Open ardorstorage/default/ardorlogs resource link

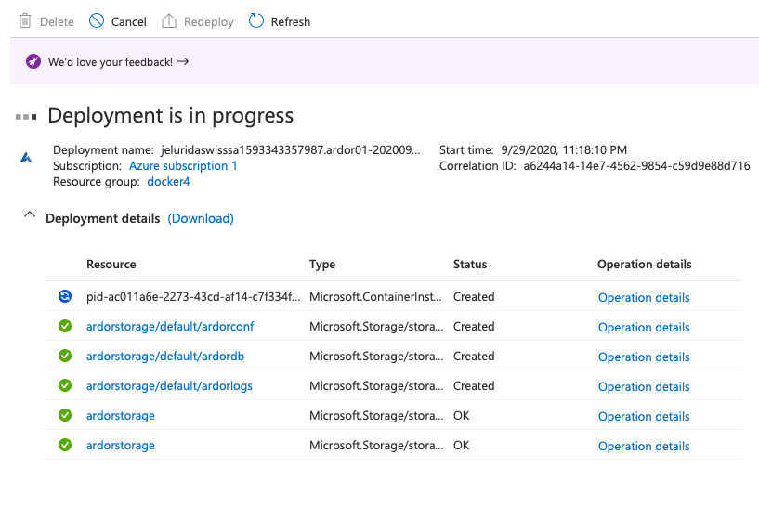click(x=169, y=386)
